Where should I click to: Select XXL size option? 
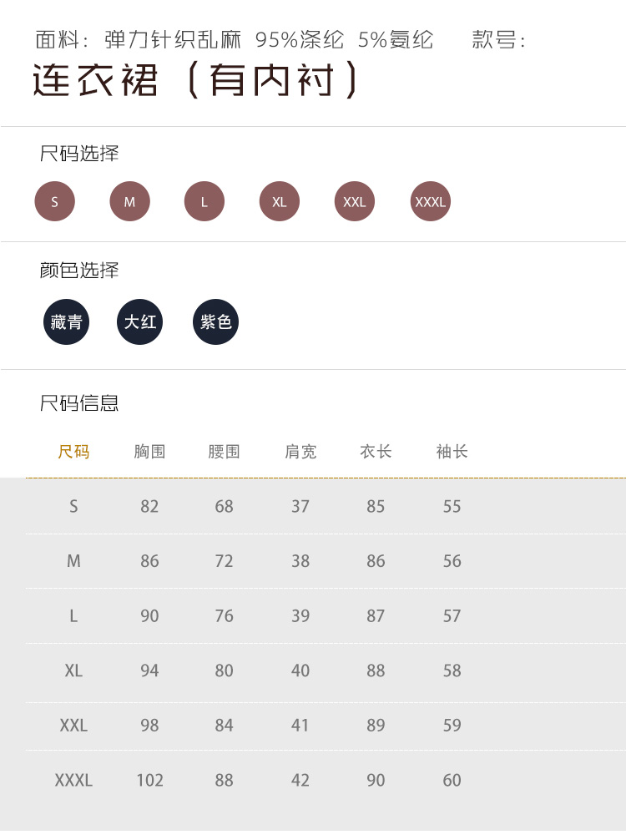tap(354, 201)
